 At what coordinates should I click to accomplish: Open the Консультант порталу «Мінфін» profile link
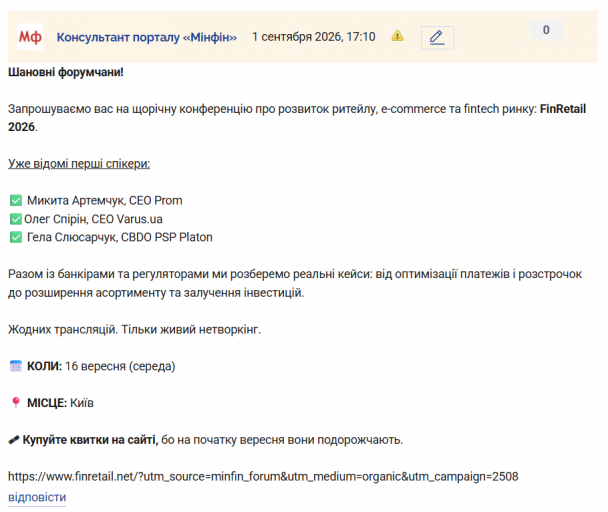[x=147, y=37]
